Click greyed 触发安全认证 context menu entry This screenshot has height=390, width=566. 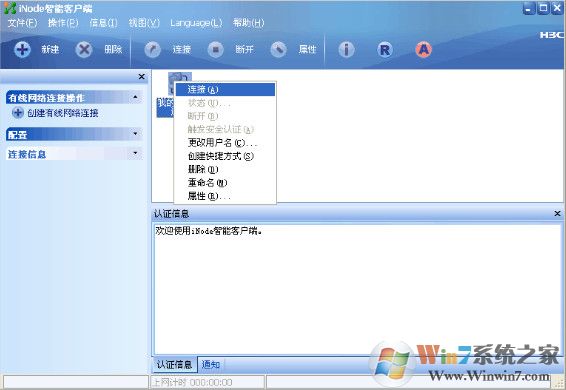point(225,129)
